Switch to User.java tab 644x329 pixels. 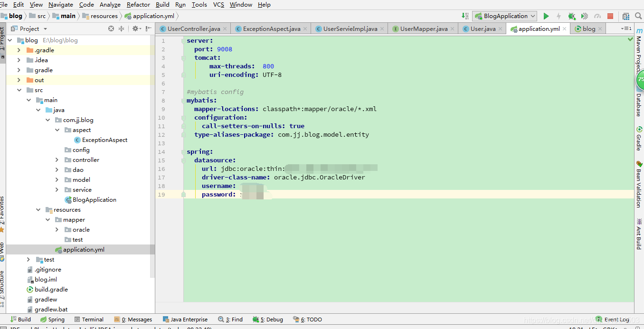point(483,28)
